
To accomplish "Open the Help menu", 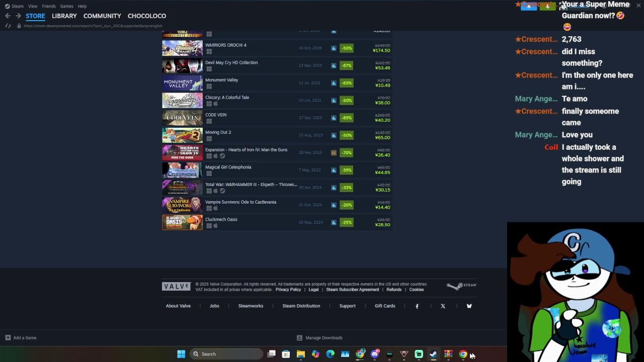I will (x=83, y=6).
